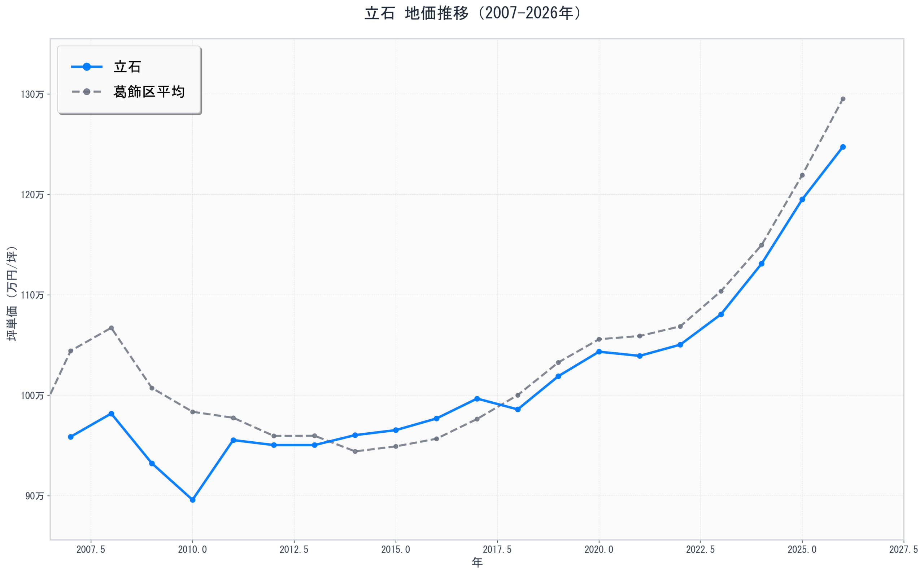
Task: Click the 立石 data point at 2020
Action: coord(599,352)
